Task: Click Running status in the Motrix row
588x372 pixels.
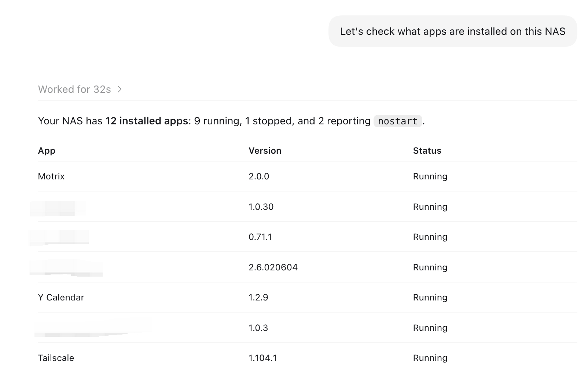Action: tap(430, 176)
